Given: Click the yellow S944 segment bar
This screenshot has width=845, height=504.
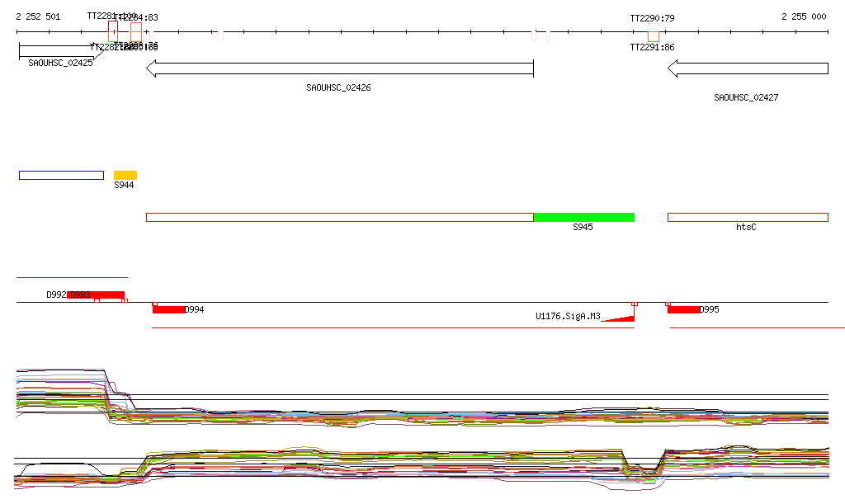Looking at the screenshot, I should [x=125, y=175].
